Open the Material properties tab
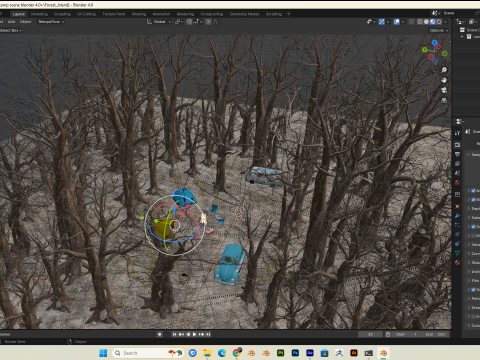480x360 pixels. tap(457, 262)
